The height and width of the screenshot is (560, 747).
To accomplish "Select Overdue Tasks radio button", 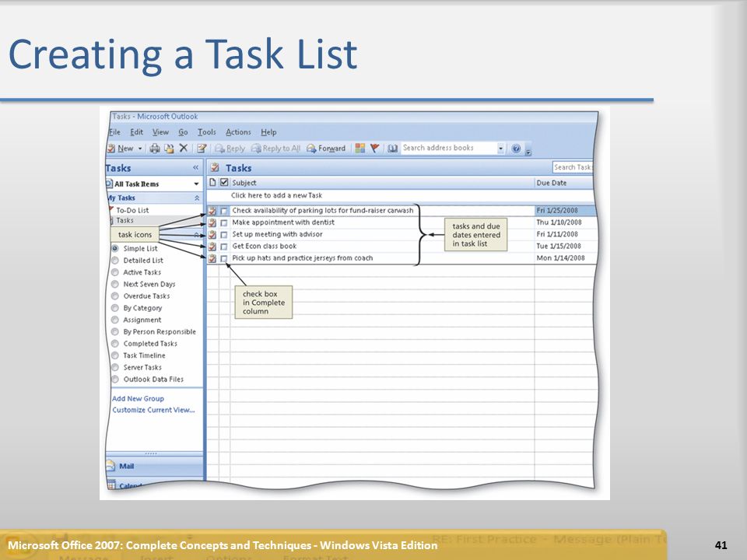I will [x=115, y=296].
